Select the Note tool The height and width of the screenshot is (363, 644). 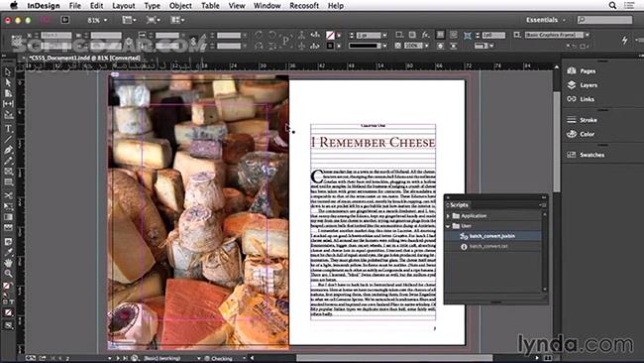pos(8,241)
